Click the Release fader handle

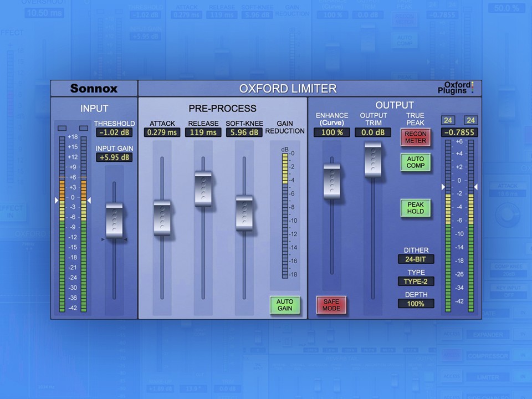[x=203, y=188]
